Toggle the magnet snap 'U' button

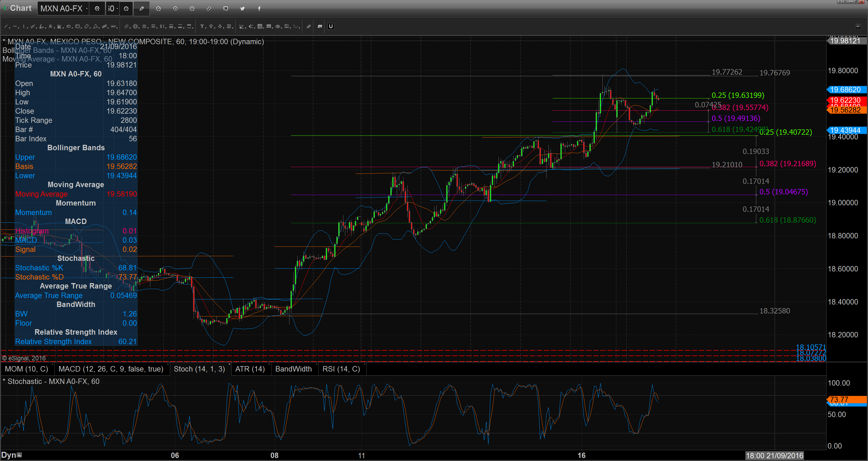331,26
